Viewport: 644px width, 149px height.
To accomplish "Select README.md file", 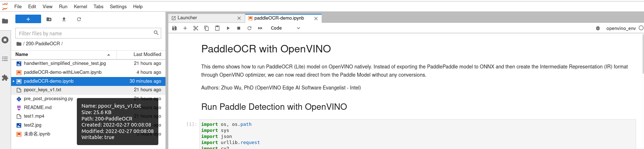I will pyautogui.click(x=38, y=108).
